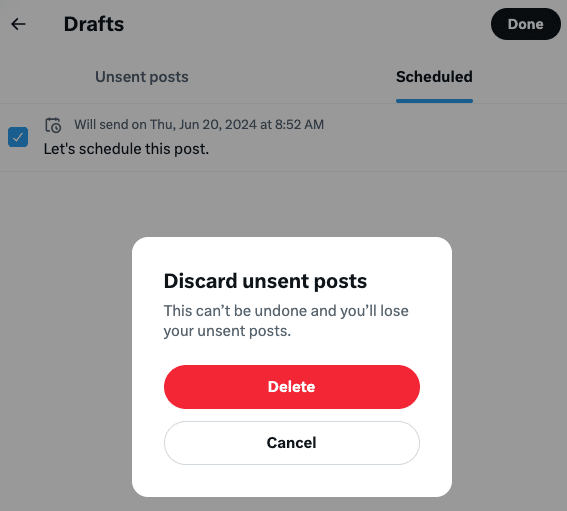Click the 8:52 AM scheduled time
The width and height of the screenshot is (567, 511).
tap(299, 124)
